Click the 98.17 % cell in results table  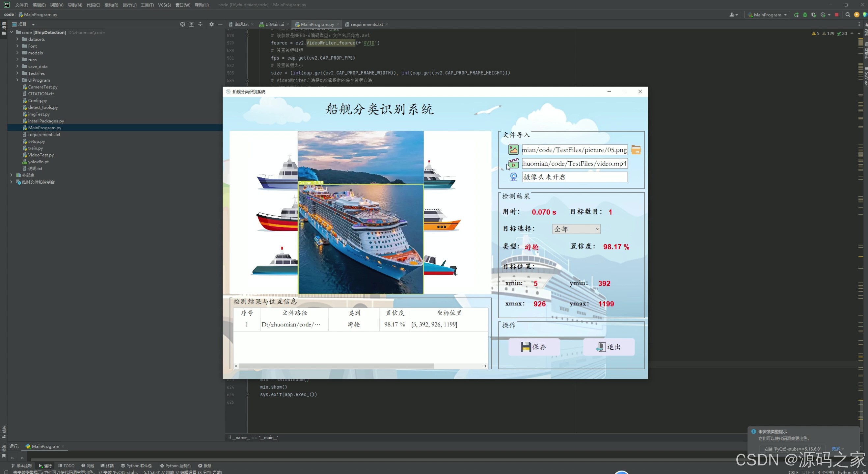[394, 325]
